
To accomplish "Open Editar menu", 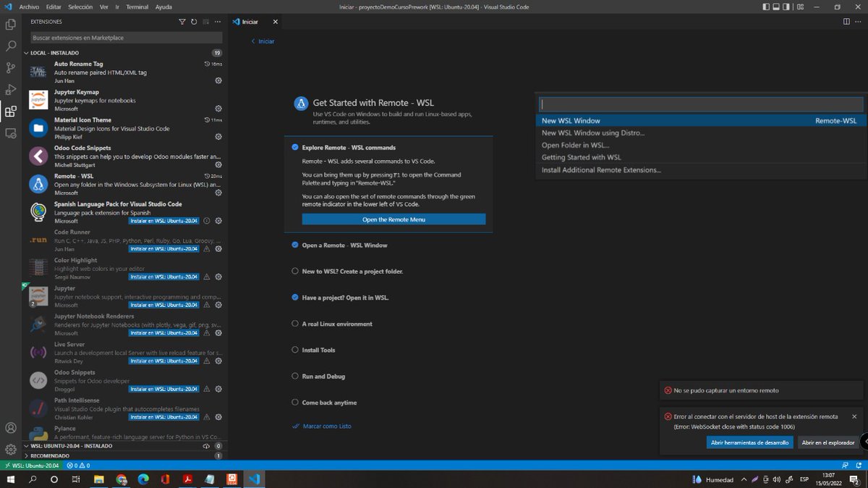I will click(54, 7).
